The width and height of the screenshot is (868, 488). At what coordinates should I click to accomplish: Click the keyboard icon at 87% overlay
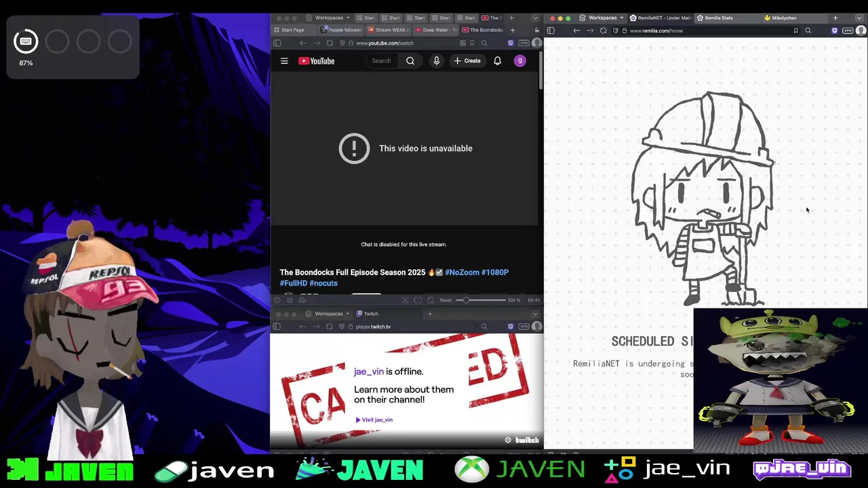[x=26, y=41]
